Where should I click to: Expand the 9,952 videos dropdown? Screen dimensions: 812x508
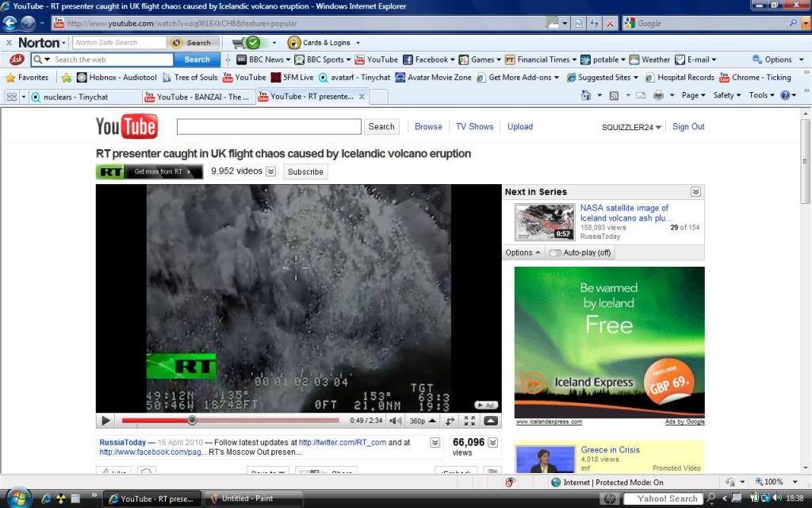pos(271,171)
